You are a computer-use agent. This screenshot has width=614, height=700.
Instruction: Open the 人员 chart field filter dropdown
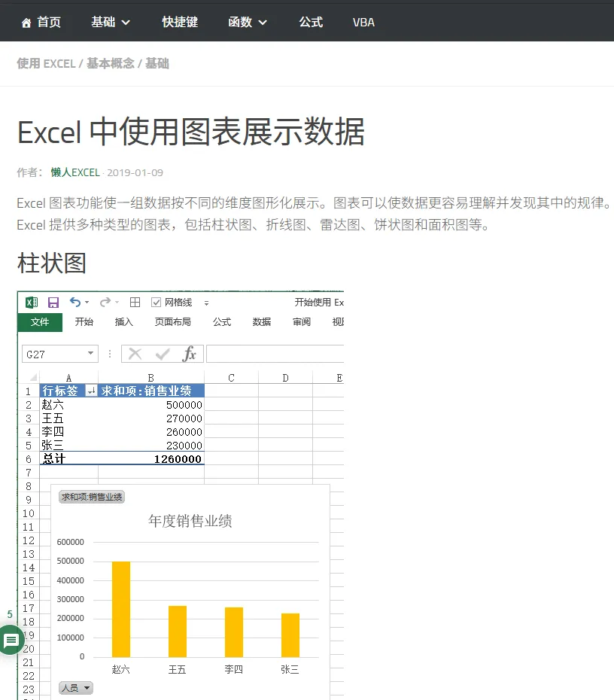[x=76, y=688]
